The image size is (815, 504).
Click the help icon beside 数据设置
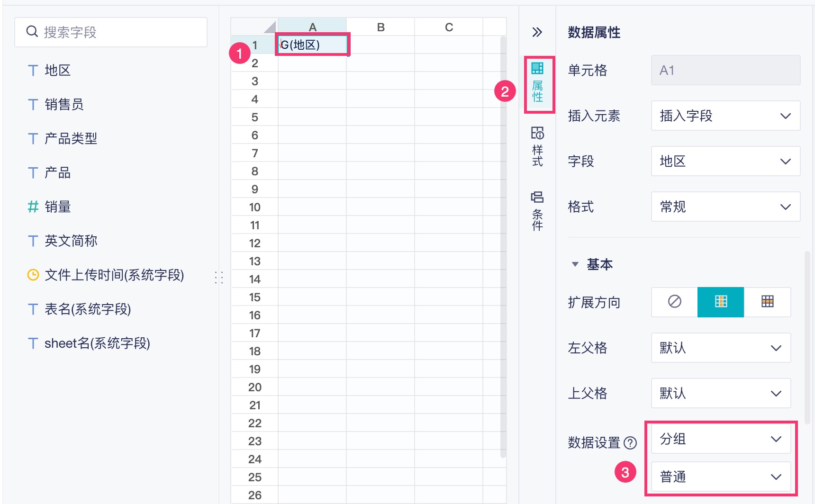click(x=630, y=443)
